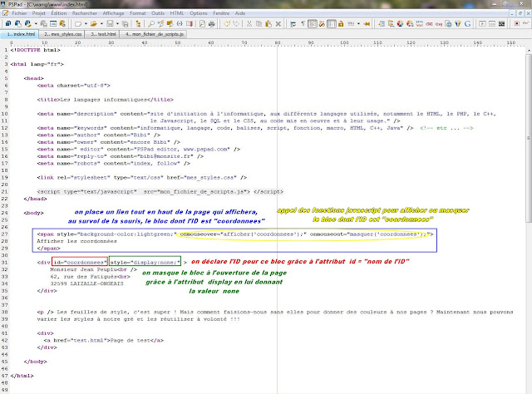Click the vertical scrollbar thumb
Screen dimensions: 532x394
(529, 137)
